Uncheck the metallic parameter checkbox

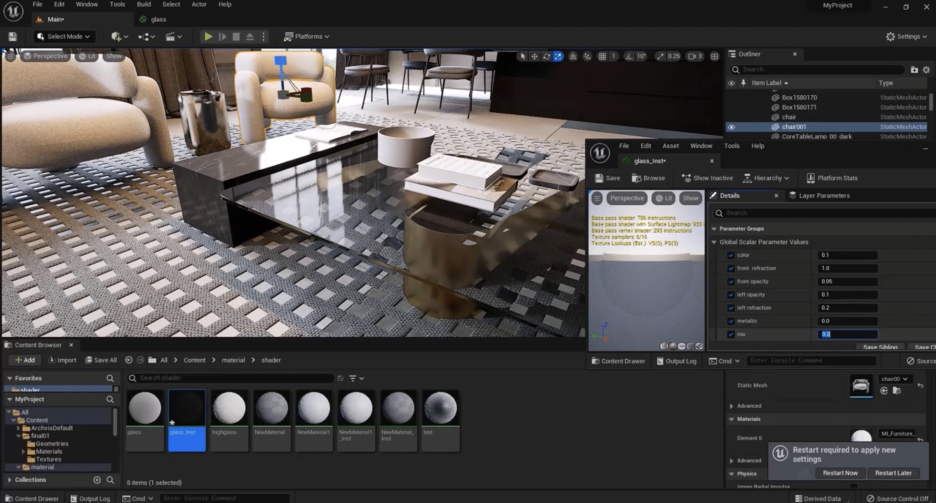[x=731, y=321]
